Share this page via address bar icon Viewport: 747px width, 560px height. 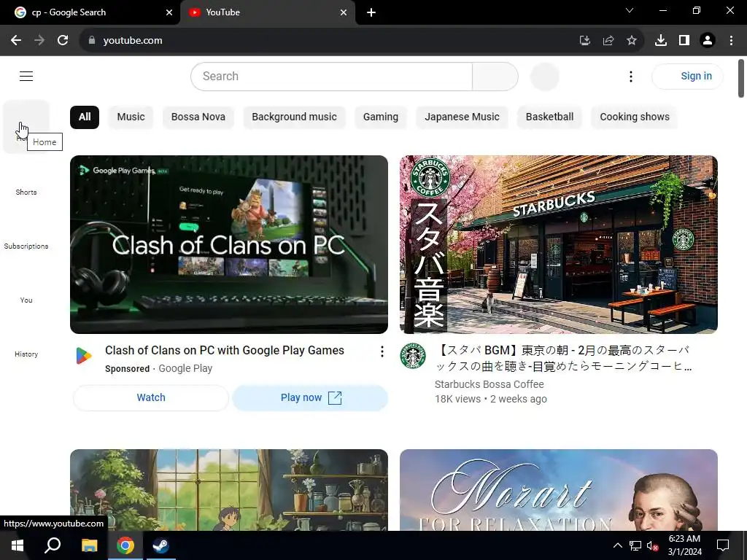[x=608, y=41]
